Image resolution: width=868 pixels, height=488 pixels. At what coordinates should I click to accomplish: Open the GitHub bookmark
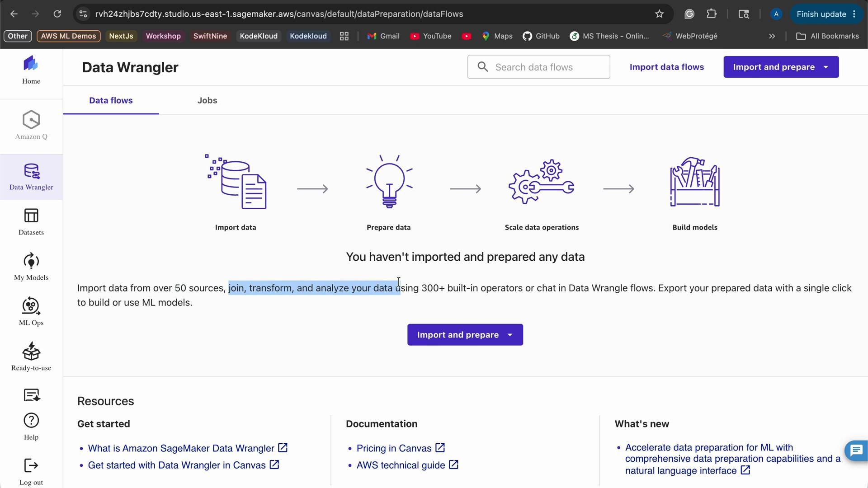click(541, 36)
